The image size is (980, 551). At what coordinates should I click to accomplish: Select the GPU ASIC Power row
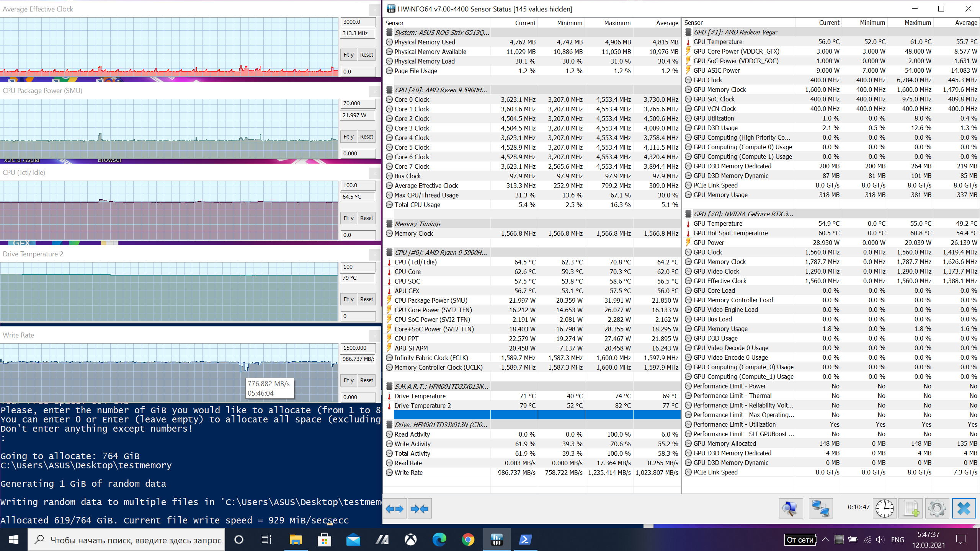point(831,70)
